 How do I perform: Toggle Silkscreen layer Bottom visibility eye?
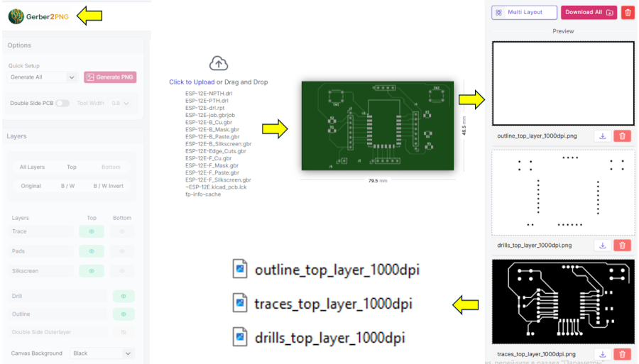tap(122, 271)
